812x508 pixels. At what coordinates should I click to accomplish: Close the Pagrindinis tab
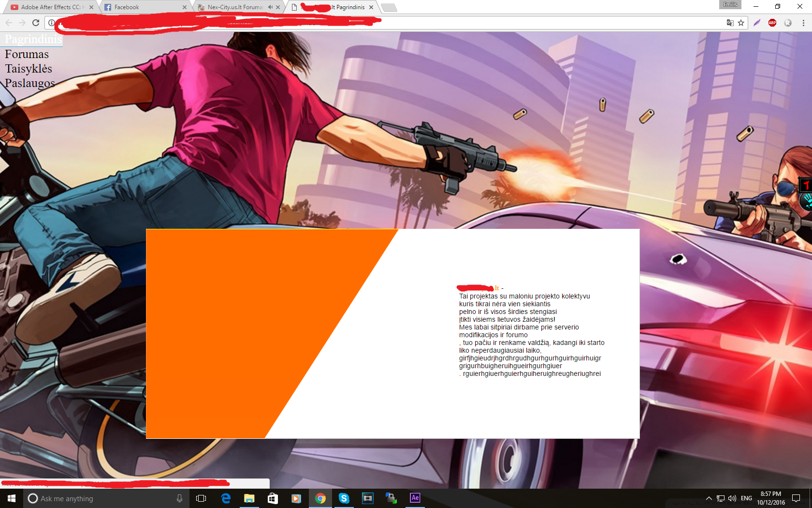371,7
